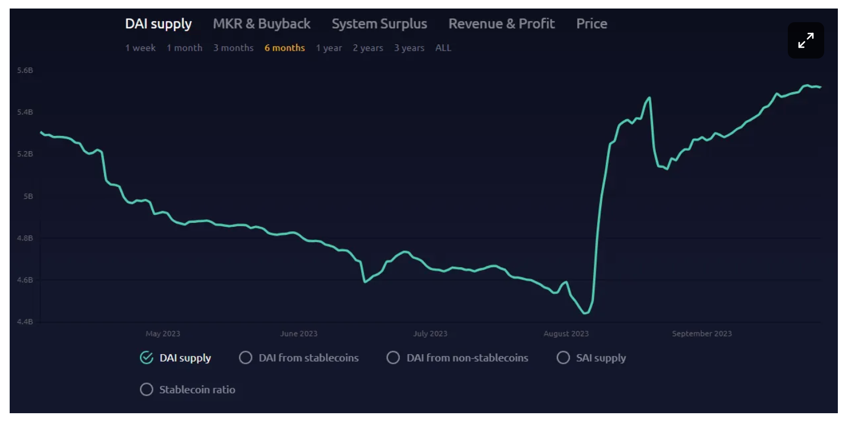Toggle DAI from non-stablecoins series
Image resolution: width=868 pixels, height=424 pixels.
point(393,358)
